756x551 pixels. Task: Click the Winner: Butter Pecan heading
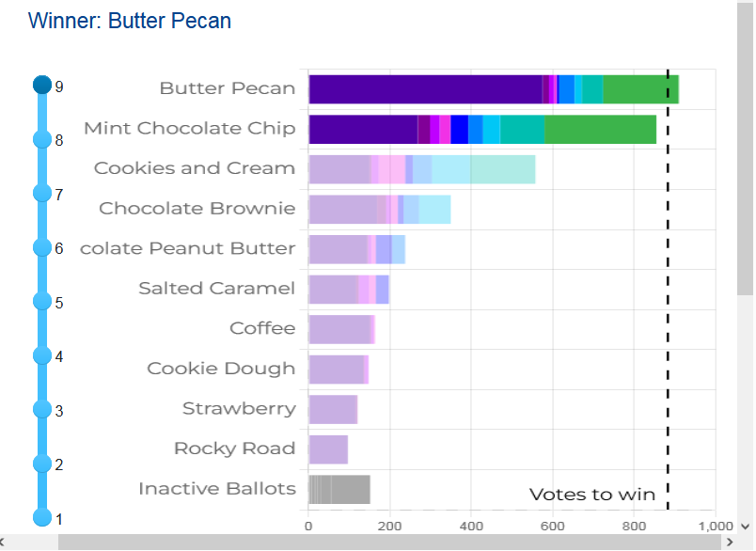[x=130, y=21]
